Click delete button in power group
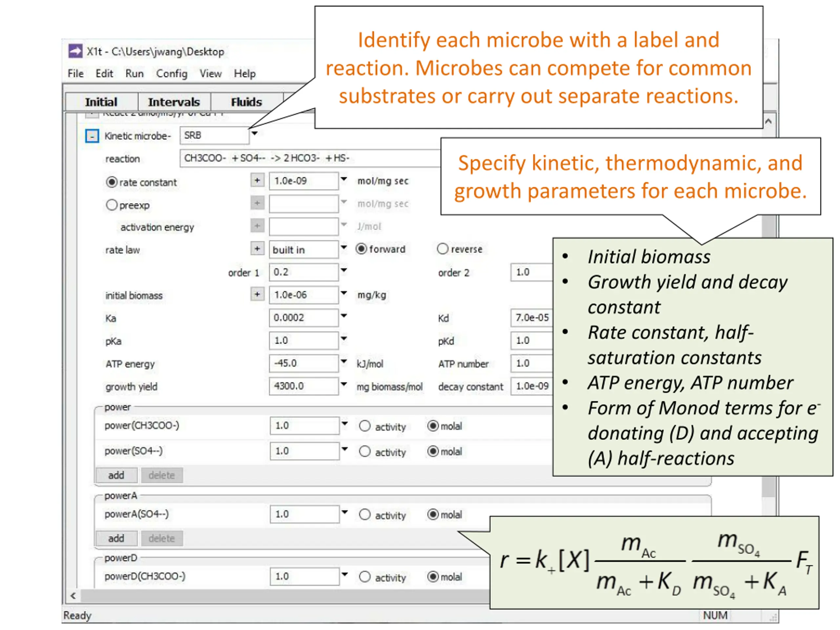Viewport: 840px width, 630px height. [162, 475]
